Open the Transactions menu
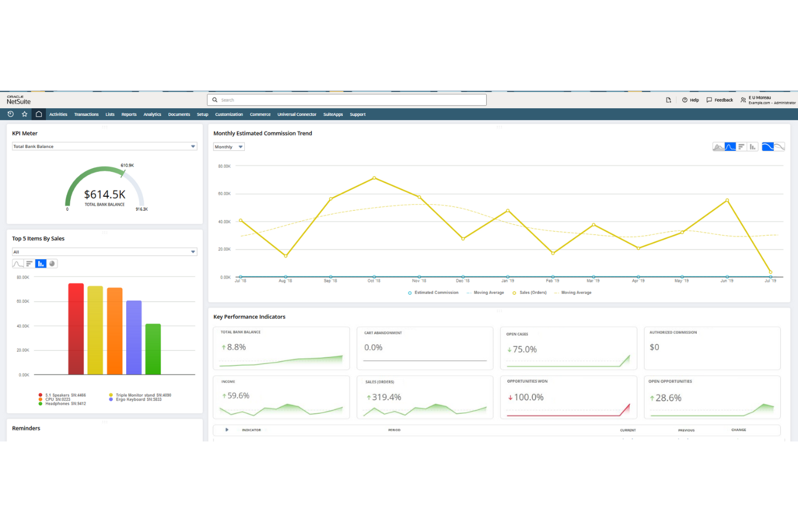The image size is (798, 532). [x=86, y=114]
